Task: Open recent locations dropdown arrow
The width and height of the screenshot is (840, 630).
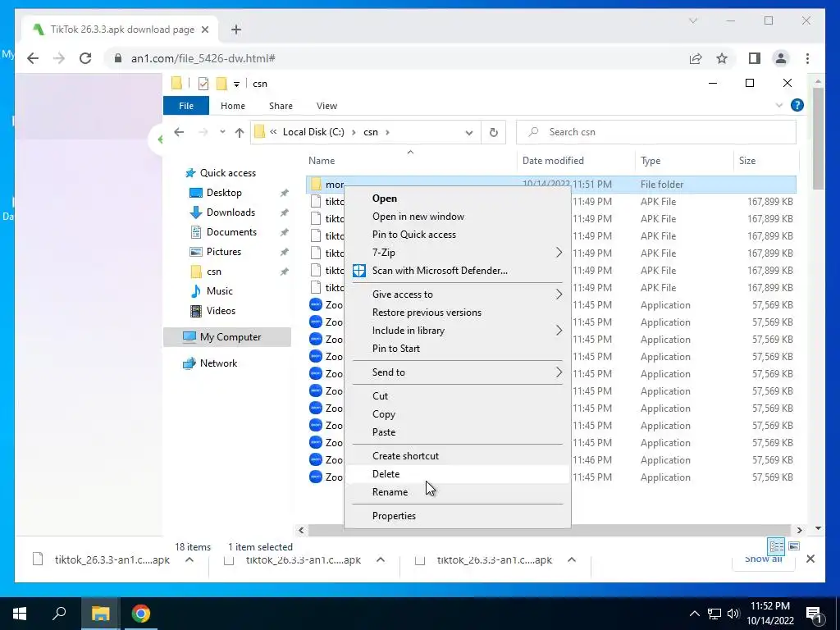Action: [222, 132]
